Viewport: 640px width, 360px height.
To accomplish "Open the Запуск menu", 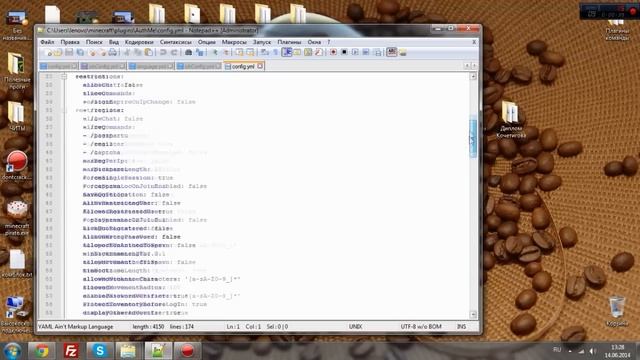I will [262, 42].
